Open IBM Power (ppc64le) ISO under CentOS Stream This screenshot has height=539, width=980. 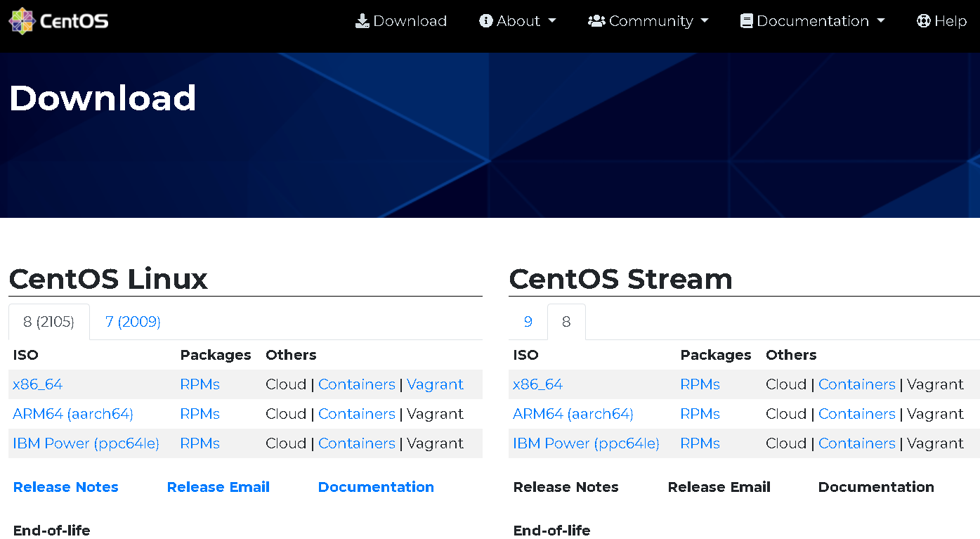click(x=586, y=443)
